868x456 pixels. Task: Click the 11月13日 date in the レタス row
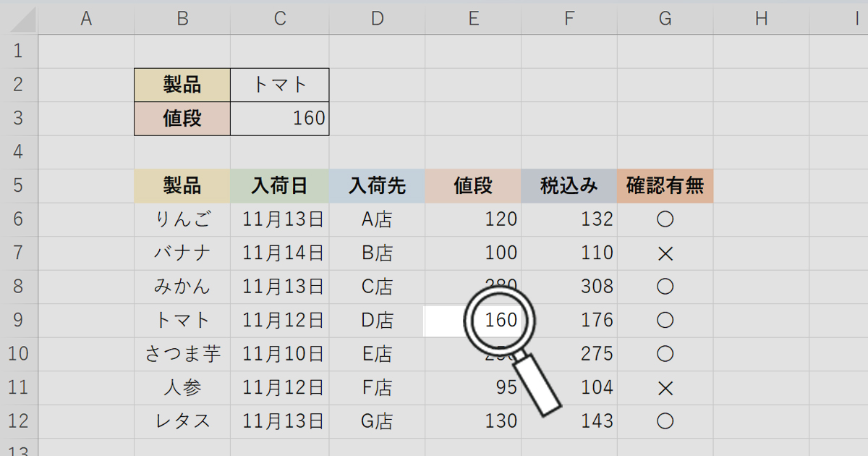click(x=280, y=421)
